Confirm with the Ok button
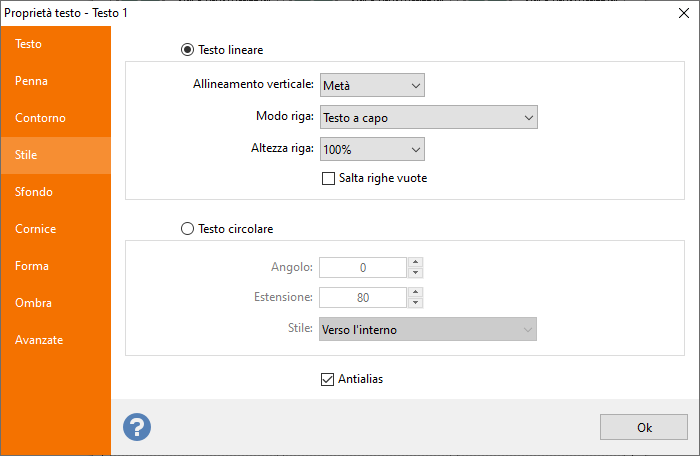This screenshot has width=700, height=456. (x=644, y=427)
